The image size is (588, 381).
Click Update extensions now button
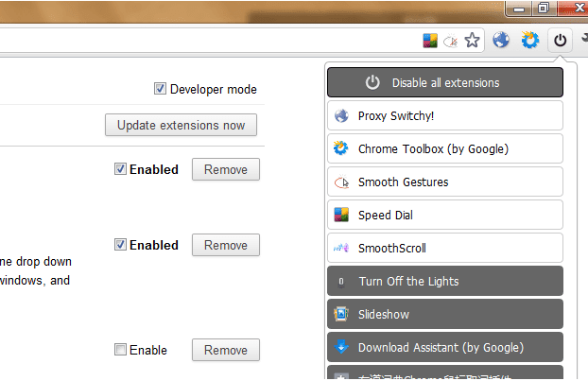point(182,125)
